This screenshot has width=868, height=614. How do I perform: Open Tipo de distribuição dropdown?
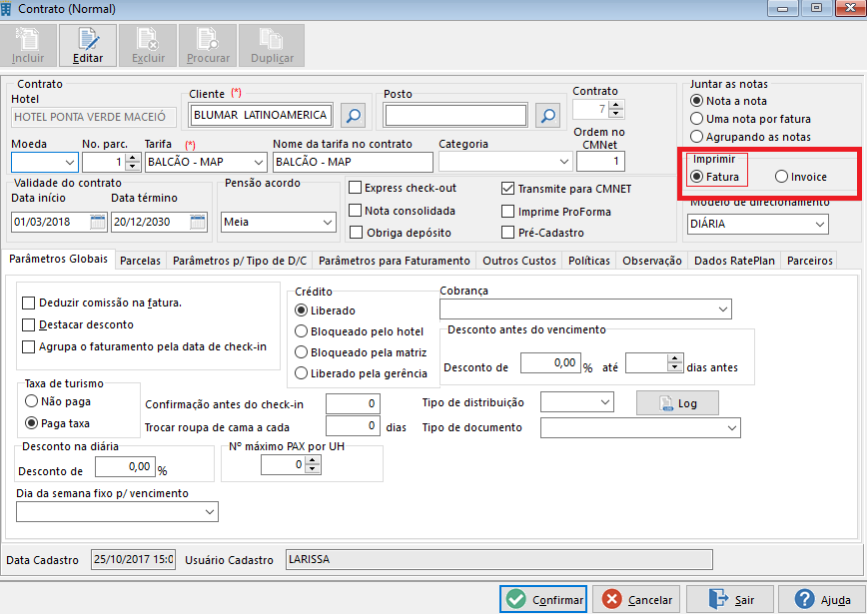pyautogui.click(x=605, y=402)
